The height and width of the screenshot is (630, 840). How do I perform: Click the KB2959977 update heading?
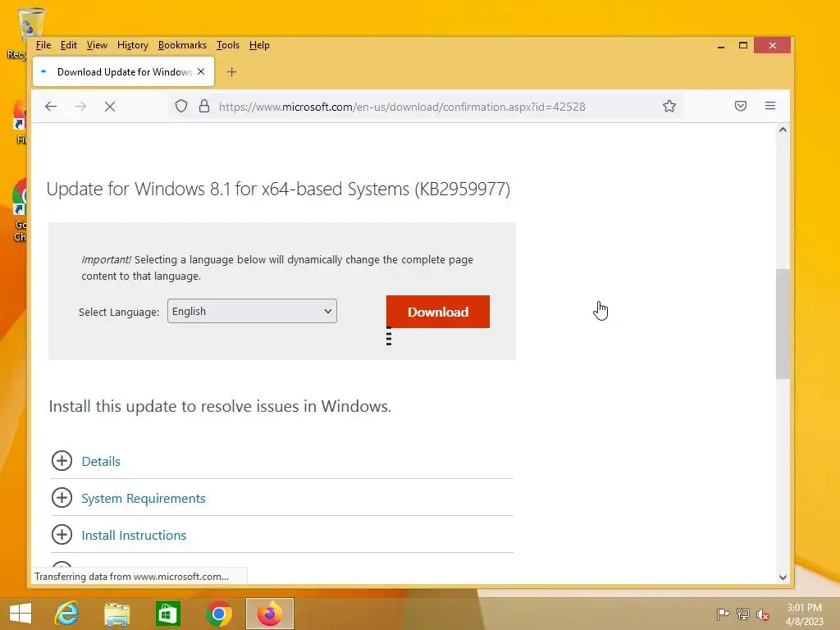point(279,189)
